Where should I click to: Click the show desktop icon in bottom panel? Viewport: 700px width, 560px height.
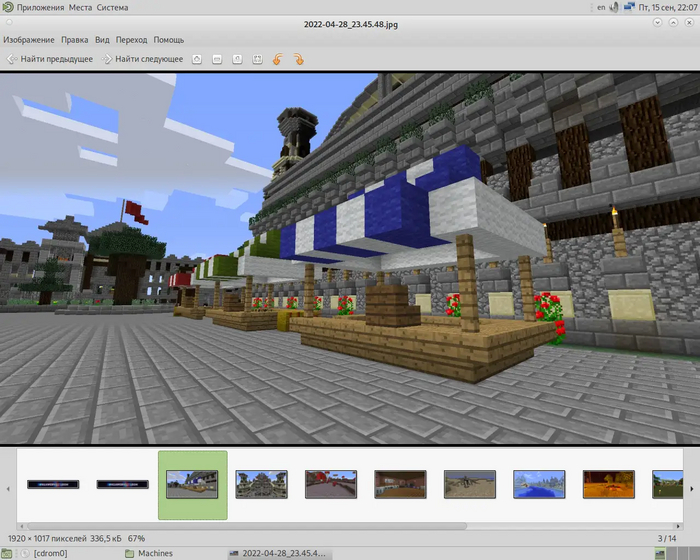coord(7,554)
